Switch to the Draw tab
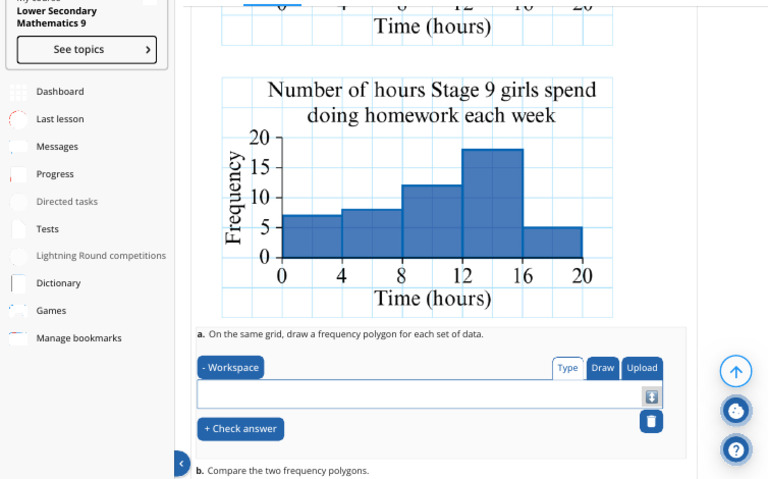 [602, 368]
